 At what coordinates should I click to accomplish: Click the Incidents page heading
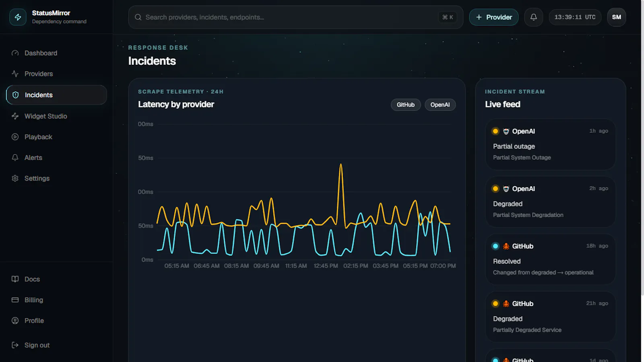(x=152, y=61)
